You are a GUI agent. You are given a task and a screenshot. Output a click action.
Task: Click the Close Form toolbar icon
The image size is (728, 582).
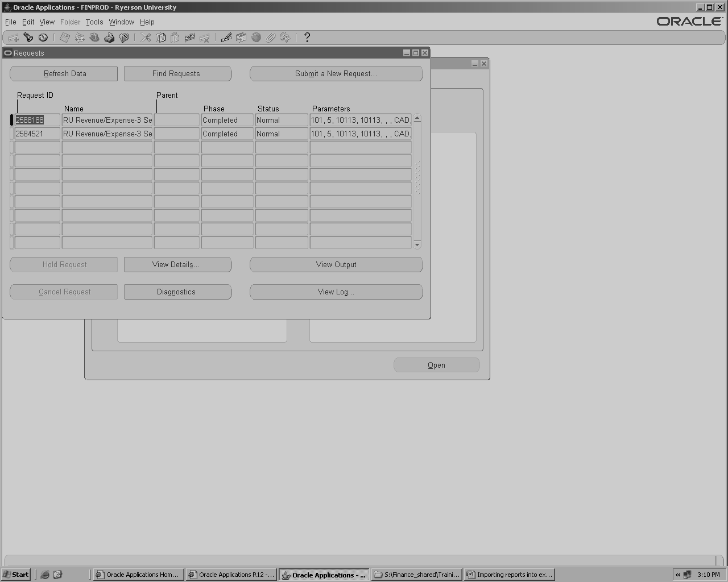124,38
